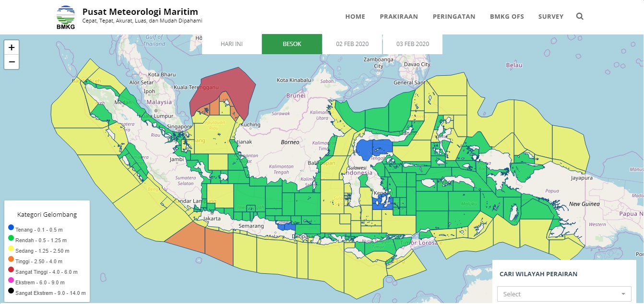Open the PERINGATAN menu
This screenshot has width=644, height=304.
point(454,16)
